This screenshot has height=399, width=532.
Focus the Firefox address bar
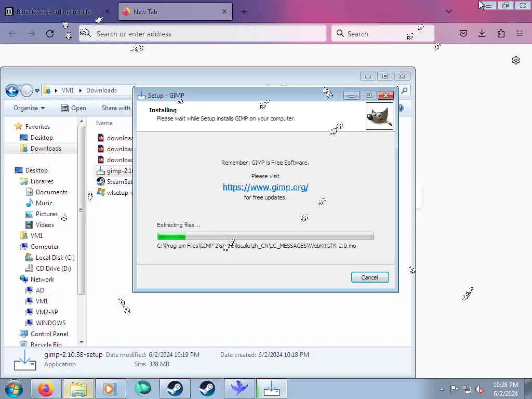[x=203, y=34]
